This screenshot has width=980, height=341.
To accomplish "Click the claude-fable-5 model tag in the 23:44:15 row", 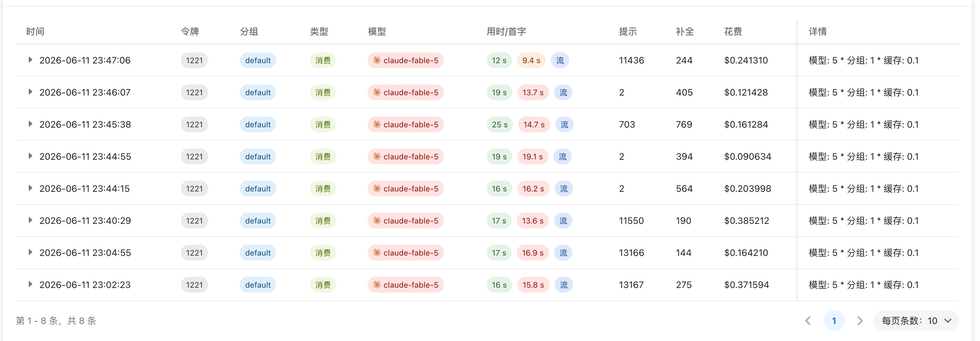I will coord(406,188).
